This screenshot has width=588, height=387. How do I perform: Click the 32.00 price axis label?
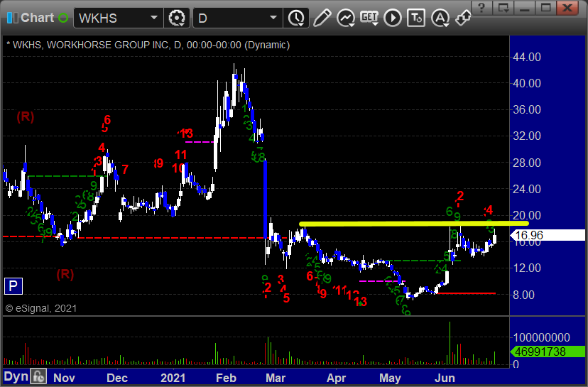[527, 136]
